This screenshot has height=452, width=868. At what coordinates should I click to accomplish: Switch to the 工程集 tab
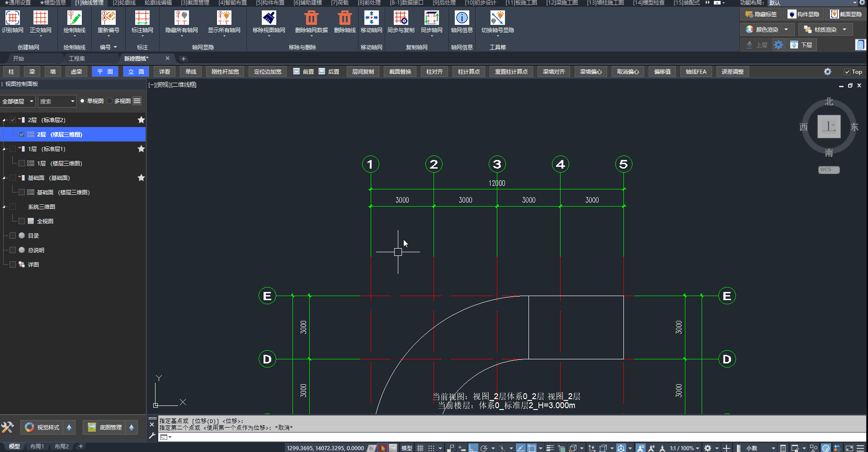(x=77, y=59)
